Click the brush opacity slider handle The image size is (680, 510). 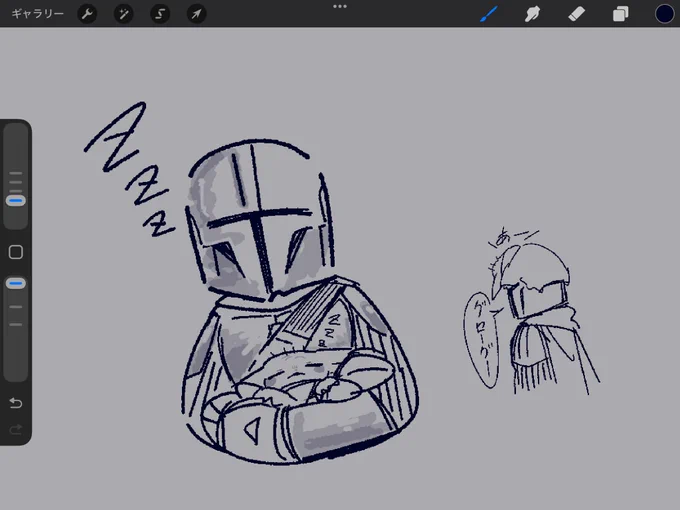[x=16, y=284]
